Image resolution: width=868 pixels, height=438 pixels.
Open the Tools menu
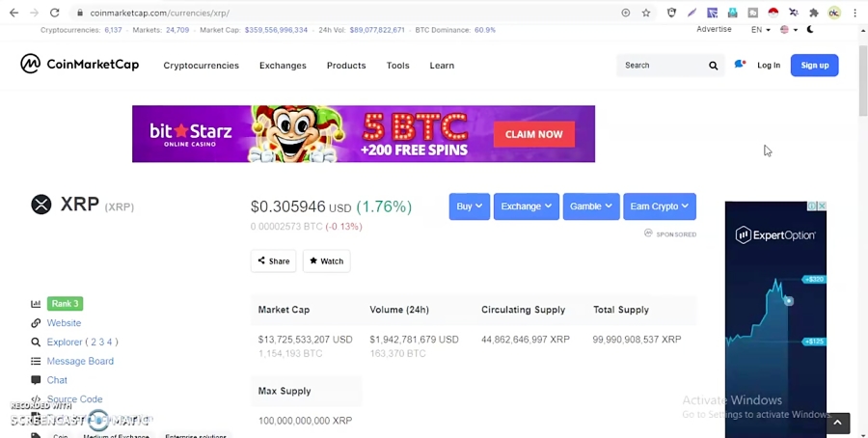pyautogui.click(x=398, y=66)
